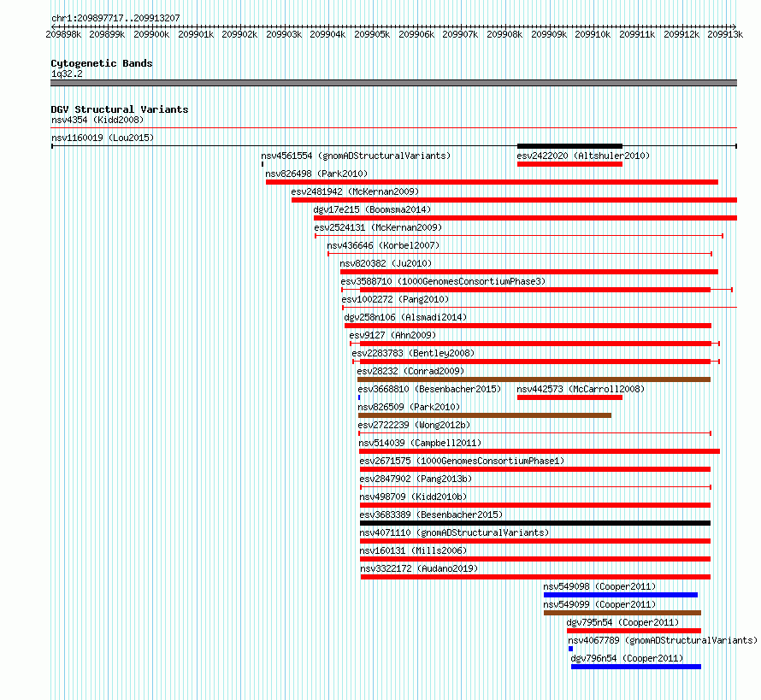The image size is (761, 700).
Task: Click the blue dgv796n54 (Cooper2011) bar
Action: (x=636, y=667)
